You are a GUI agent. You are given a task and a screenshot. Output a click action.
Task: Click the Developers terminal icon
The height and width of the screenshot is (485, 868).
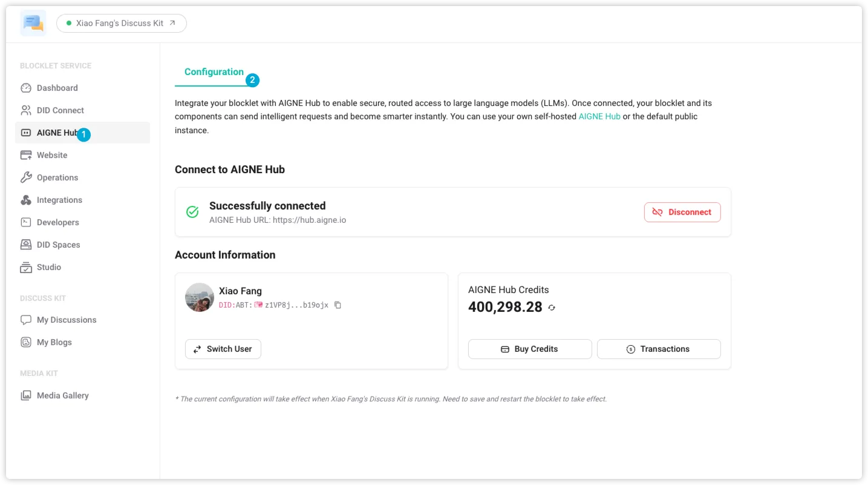26,222
